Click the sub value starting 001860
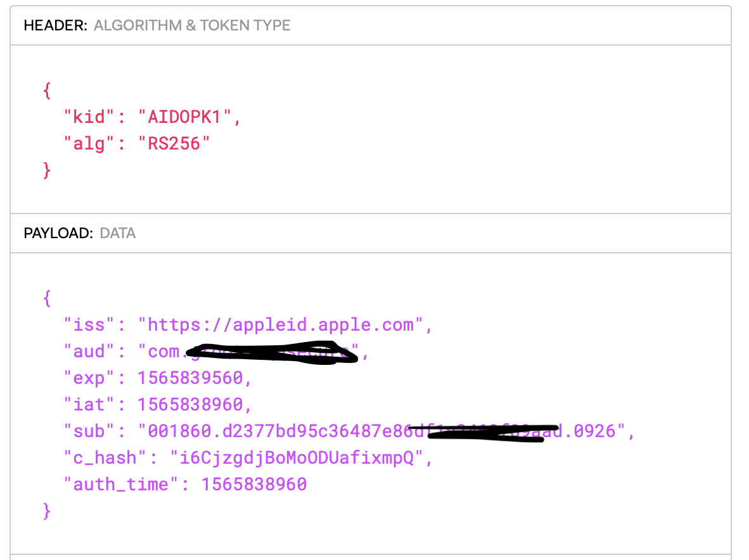Screen dimensions: 749x560 pyautogui.click(x=381, y=431)
